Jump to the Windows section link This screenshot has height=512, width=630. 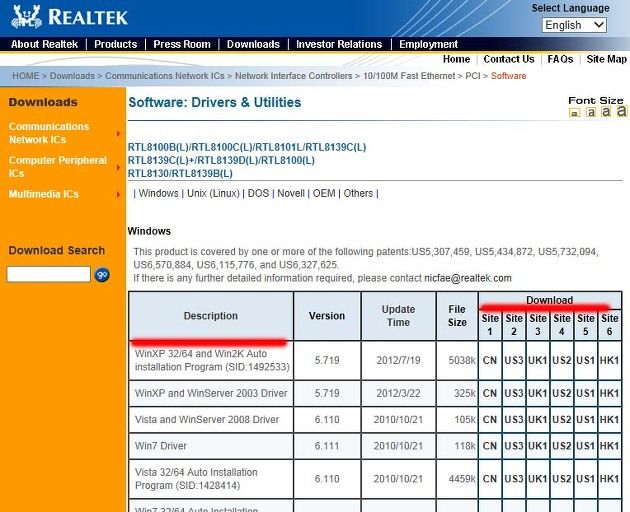[158, 193]
